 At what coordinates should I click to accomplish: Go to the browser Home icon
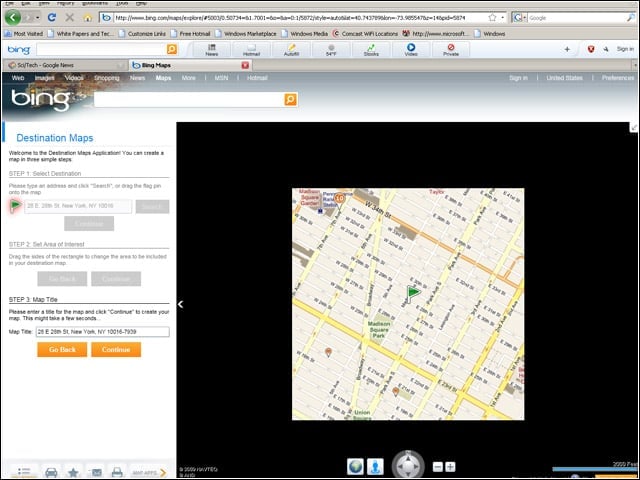(87, 18)
